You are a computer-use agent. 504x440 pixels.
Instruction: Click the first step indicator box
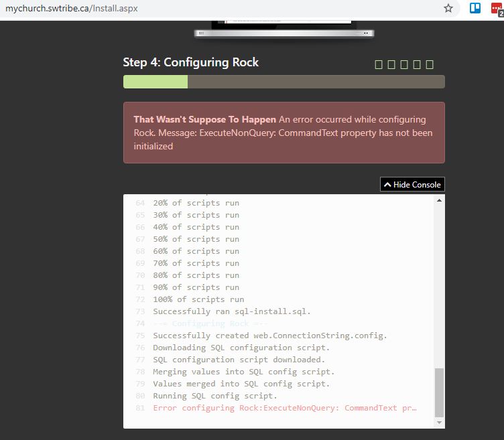click(x=379, y=64)
